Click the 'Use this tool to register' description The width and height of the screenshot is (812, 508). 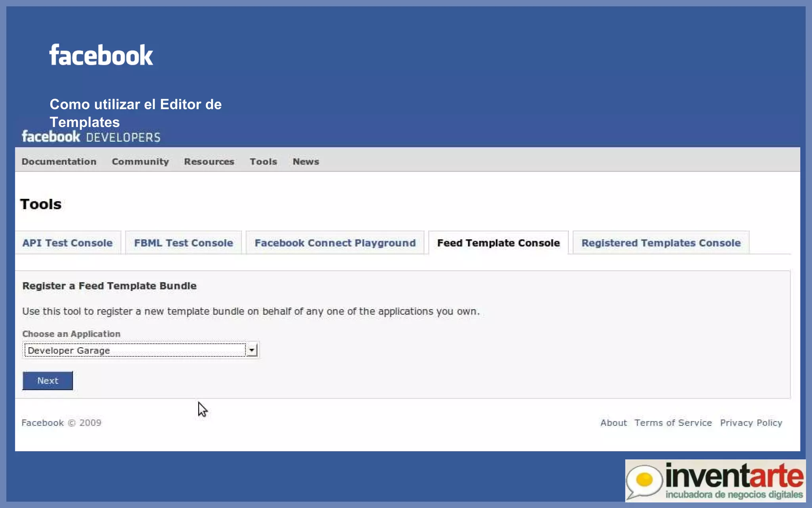tap(251, 312)
